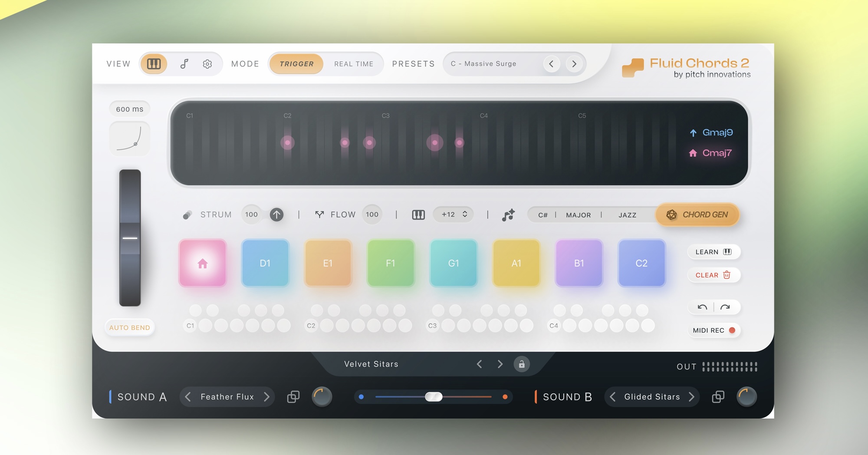Click the CHORD GEN button
This screenshot has width=868, height=455.
[x=697, y=214]
